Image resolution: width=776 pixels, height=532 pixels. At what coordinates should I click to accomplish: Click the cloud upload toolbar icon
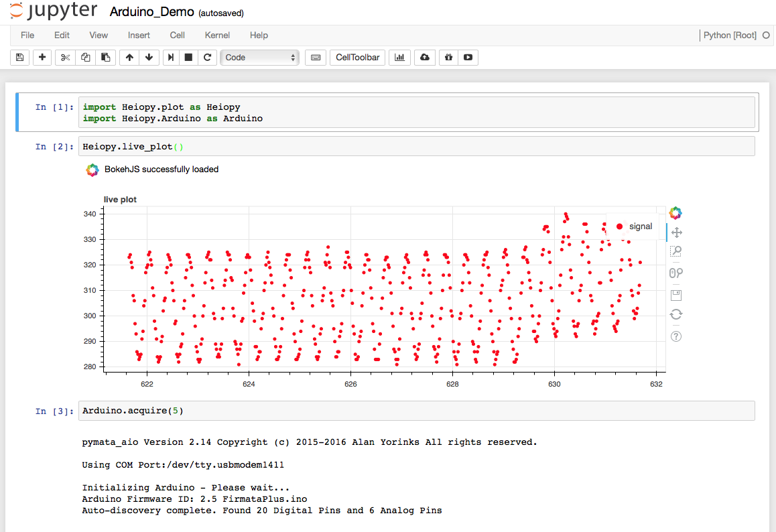tap(425, 58)
